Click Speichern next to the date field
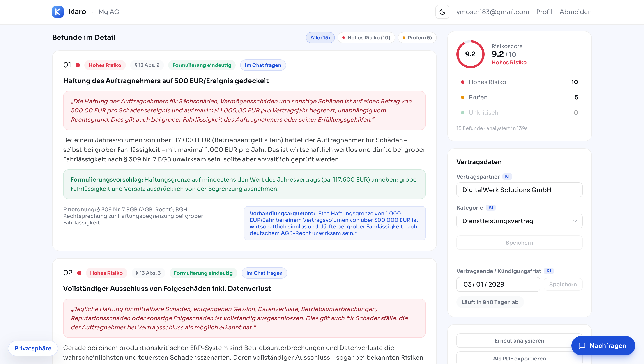 click(563, 284)
